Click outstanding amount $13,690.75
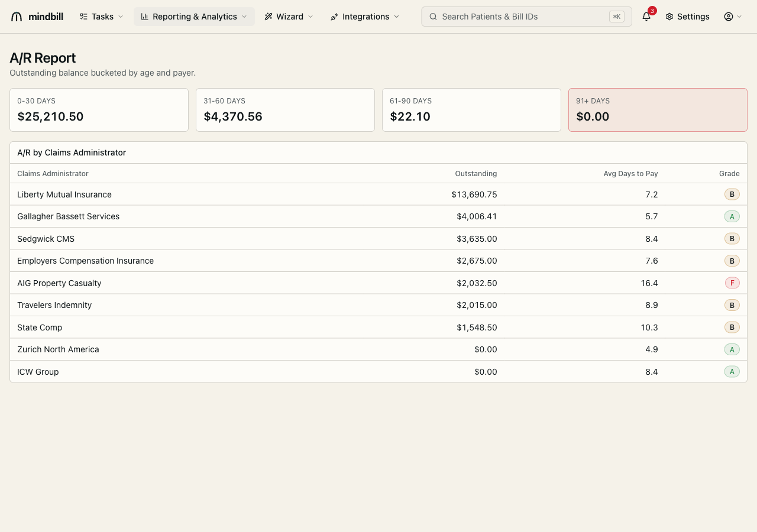The height and width of the screenshot is (532, 757). [474, 194]
